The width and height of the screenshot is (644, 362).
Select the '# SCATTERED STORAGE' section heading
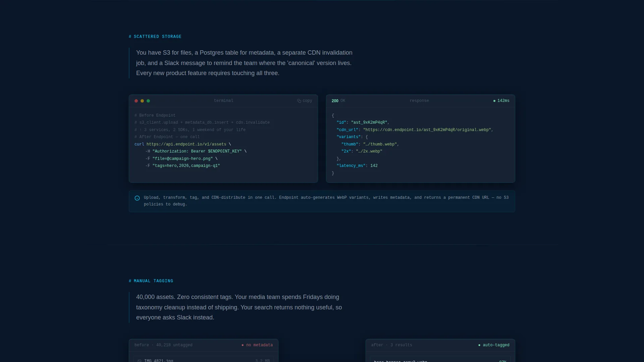click(x=155, y=37)
